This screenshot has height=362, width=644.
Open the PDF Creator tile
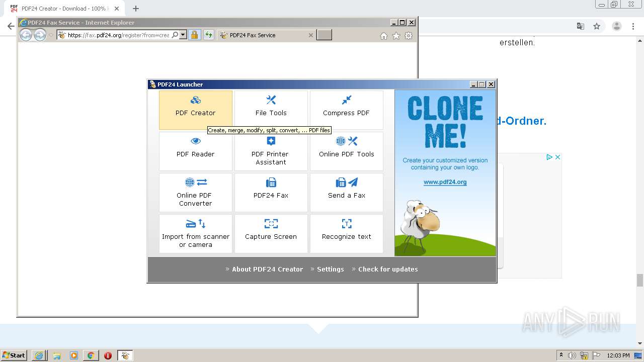coord(196,110)
